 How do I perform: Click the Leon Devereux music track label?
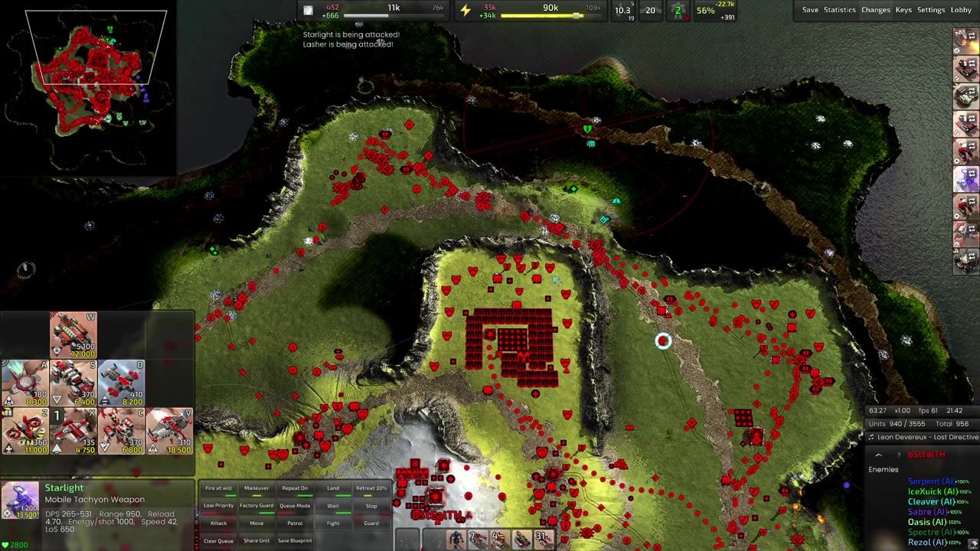coord(928,437)
